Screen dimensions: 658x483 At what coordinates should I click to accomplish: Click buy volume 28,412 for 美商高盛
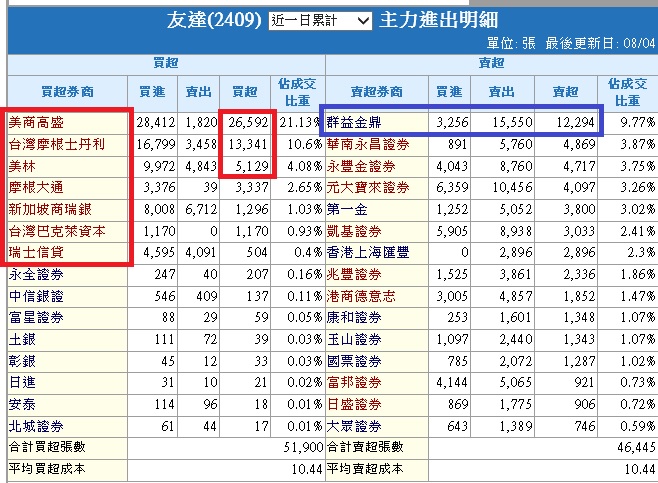click(x=156, y=123)
